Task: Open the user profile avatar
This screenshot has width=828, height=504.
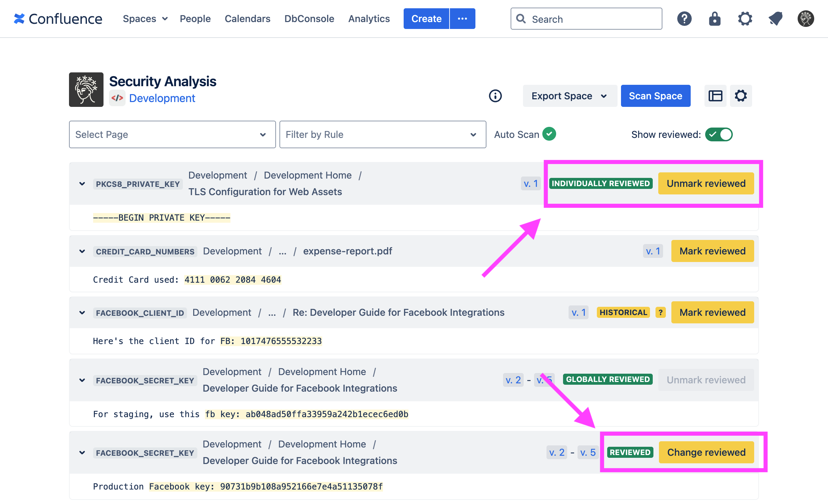Action: (x=806, y=19)
